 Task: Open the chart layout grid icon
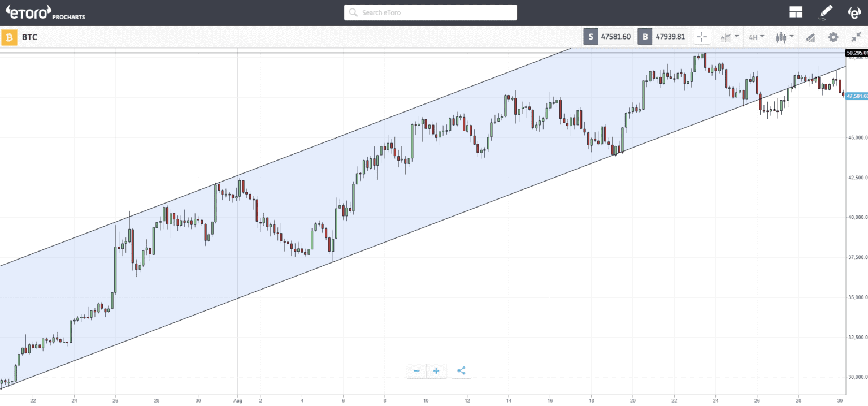tap(796, 12)
